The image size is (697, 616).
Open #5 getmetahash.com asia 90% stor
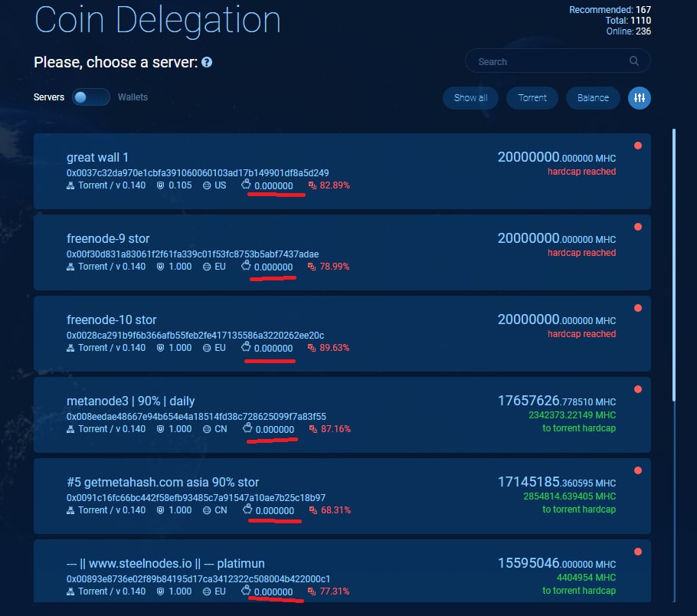pos(342,496)
